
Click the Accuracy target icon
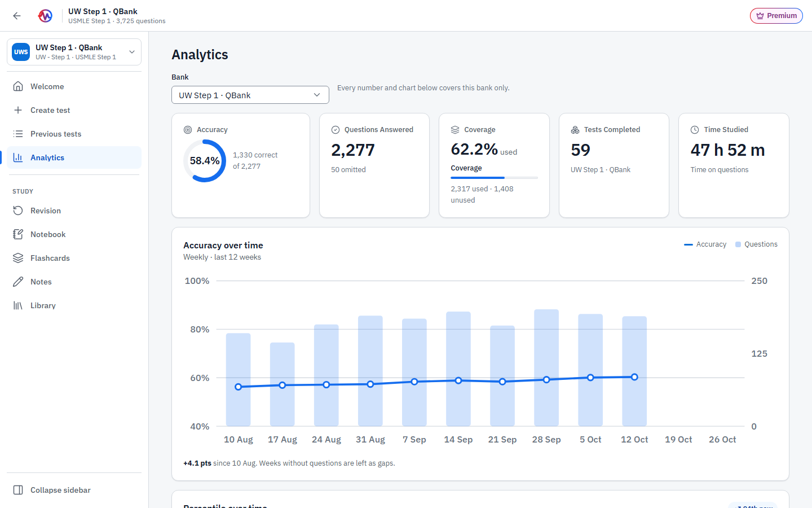188,130
